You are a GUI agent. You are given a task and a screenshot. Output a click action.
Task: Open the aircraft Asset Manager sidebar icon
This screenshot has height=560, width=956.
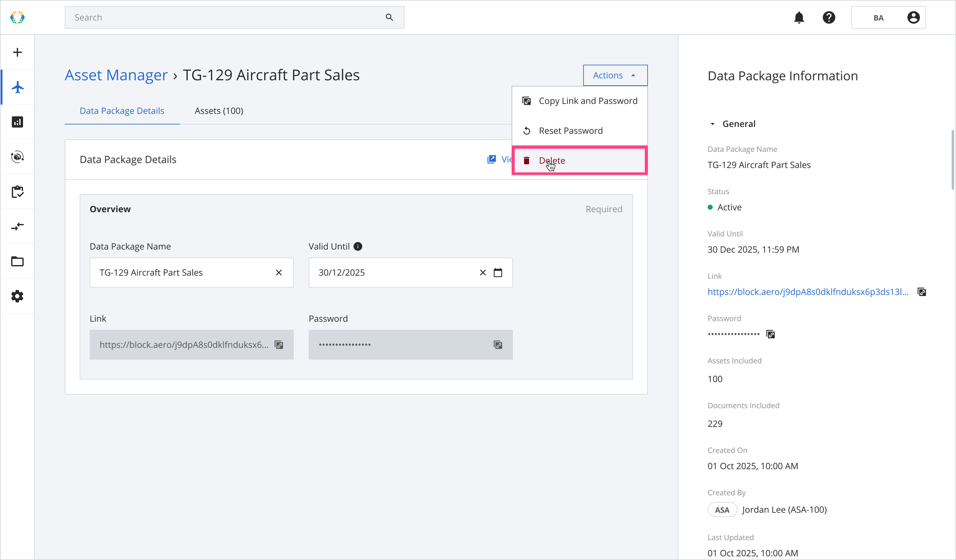17,87
